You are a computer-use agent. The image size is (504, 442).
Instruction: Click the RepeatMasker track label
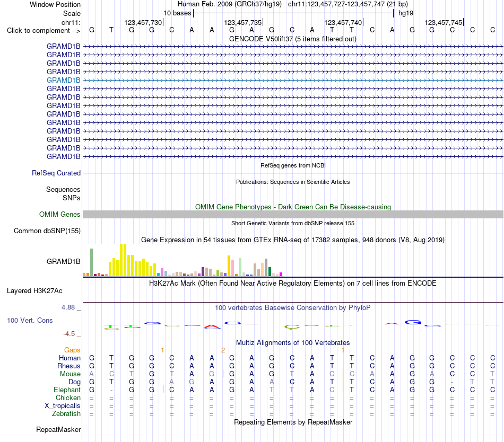(58, 429)
